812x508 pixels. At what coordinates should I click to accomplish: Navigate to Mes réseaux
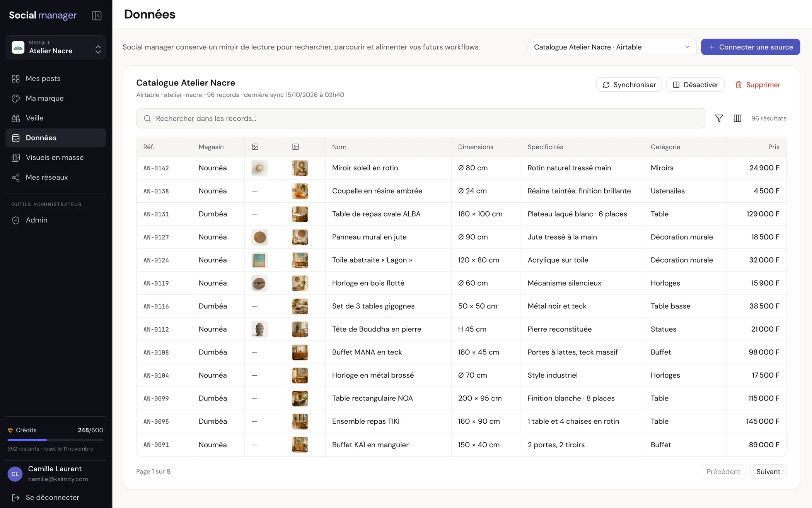[x=56, y=177]
